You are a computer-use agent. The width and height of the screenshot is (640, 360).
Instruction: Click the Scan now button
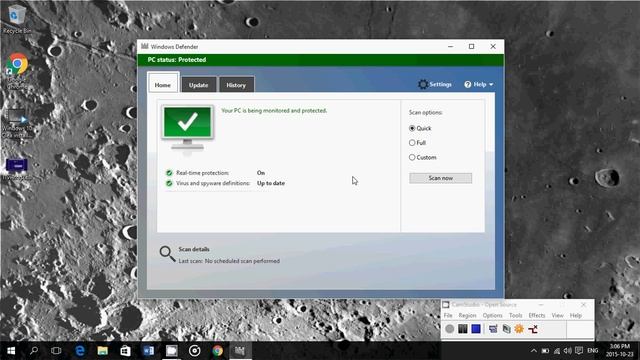(440, 178)
